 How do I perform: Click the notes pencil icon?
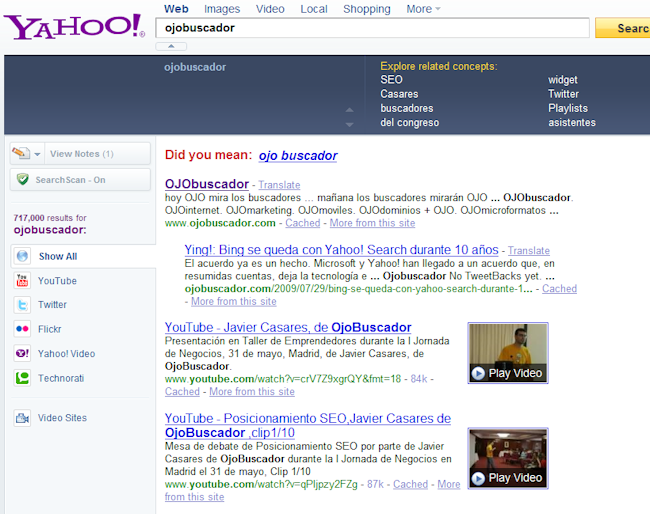coord(21,153)
